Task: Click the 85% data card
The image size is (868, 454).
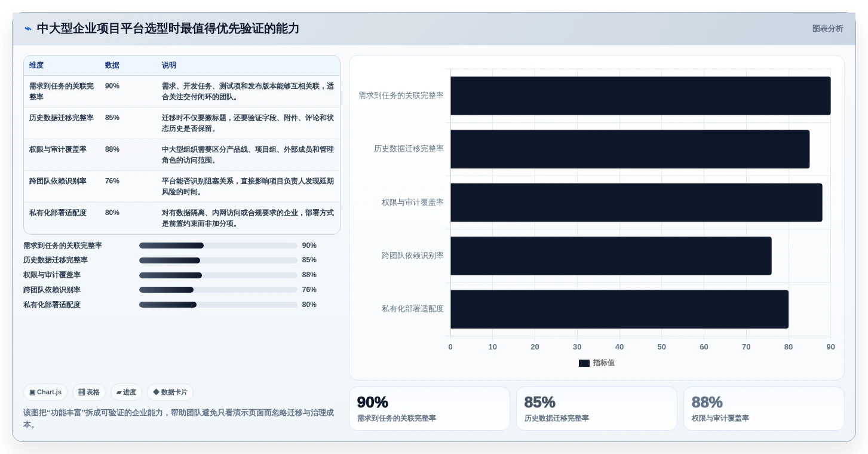Action: click(x=597, y=409)
